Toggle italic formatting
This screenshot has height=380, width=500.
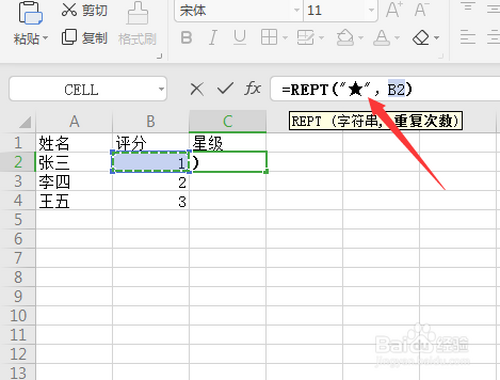point(213,38)
